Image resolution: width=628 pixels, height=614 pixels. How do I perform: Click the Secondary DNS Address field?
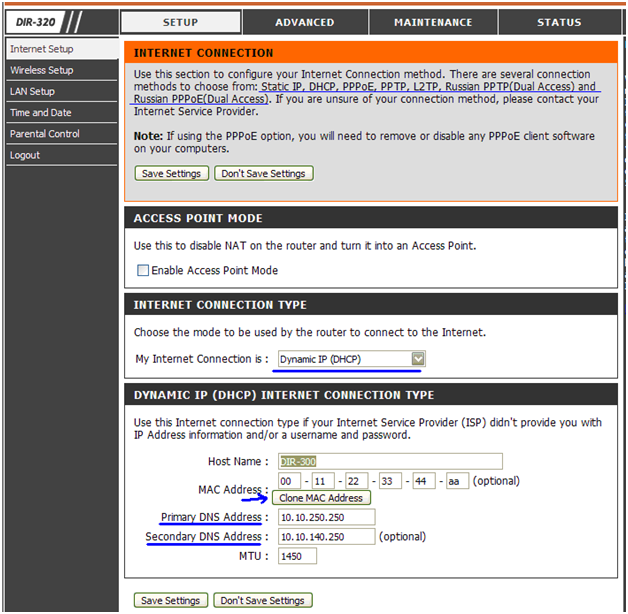325,537
